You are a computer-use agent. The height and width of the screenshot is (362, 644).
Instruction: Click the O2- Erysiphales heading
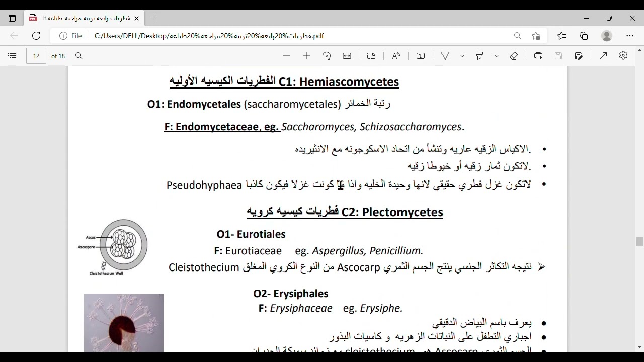(291, 294)
